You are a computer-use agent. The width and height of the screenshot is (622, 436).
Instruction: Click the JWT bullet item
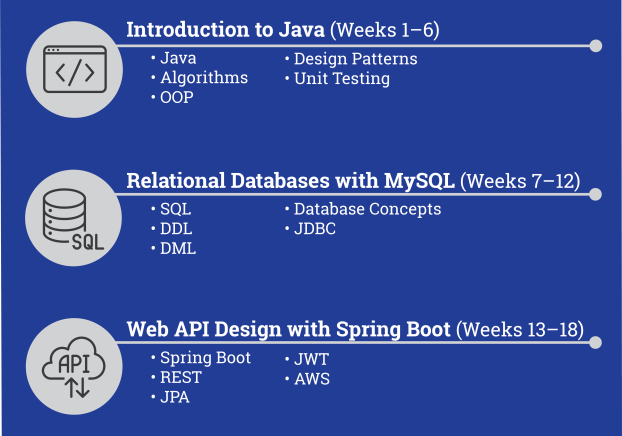(x=311, y=359)
